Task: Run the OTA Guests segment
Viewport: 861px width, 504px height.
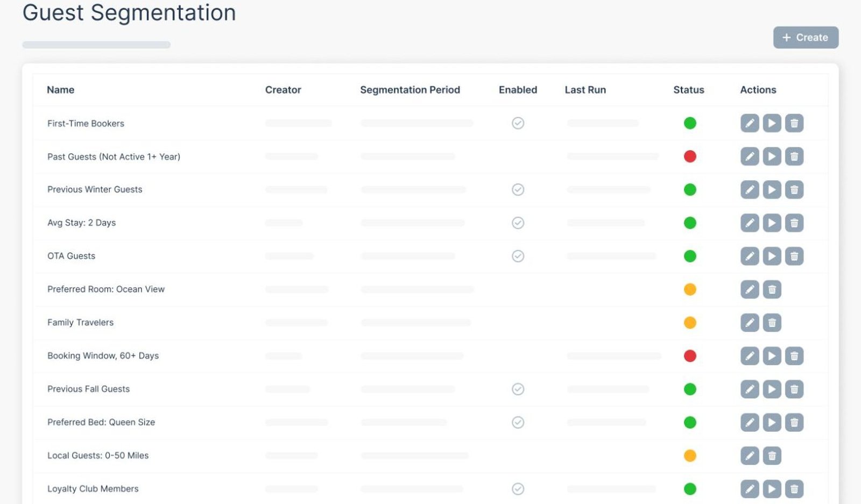Action: point(772,256)
